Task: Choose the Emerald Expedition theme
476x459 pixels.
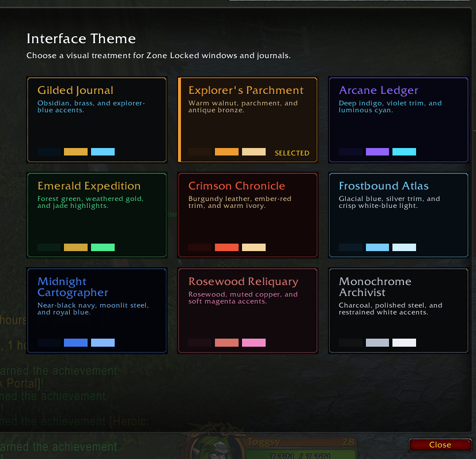Action: [x=97, y=215]
